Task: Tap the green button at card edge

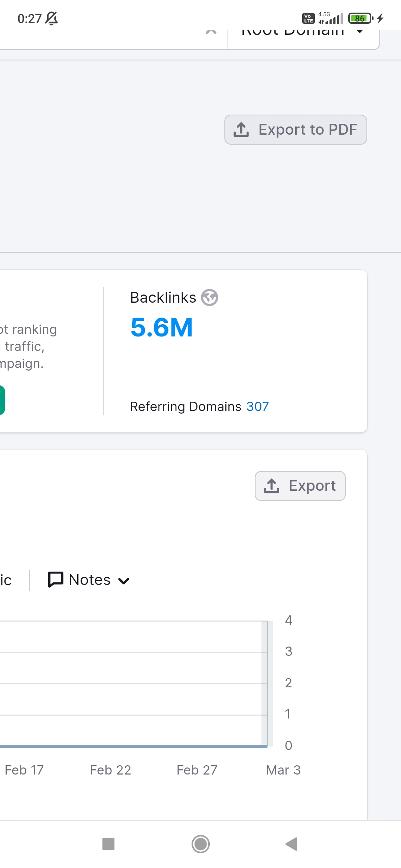Action: 2,400
